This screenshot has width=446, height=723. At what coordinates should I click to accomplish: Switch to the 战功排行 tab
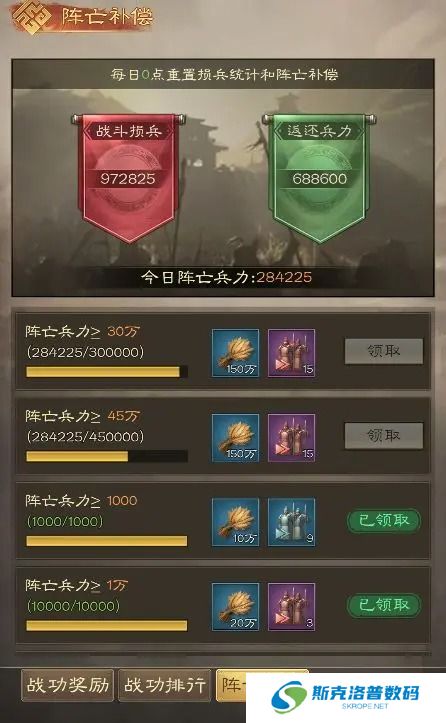[165, 685]
